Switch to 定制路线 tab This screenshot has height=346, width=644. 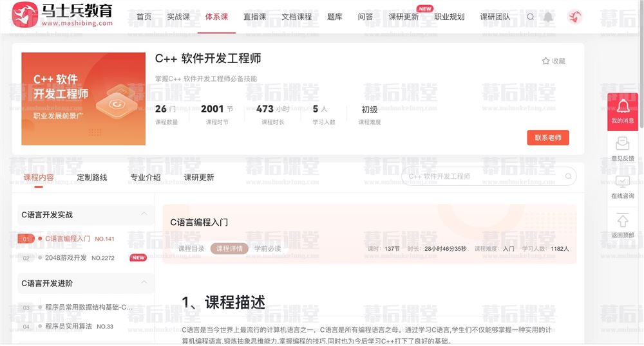tap(92, 178)
